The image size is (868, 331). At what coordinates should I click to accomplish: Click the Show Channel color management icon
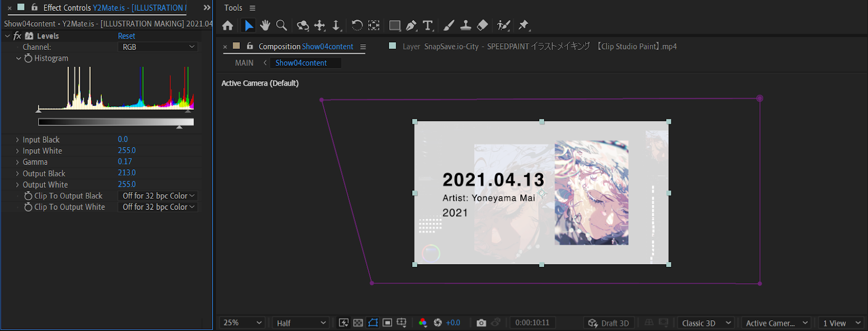tap(423, 323)
